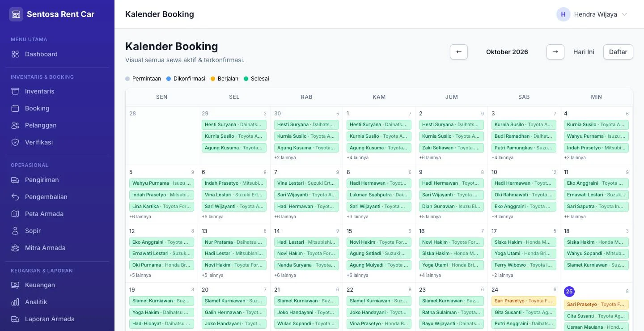
Task: Open the Dashboard menu item
Action: [x=57, y=54]
